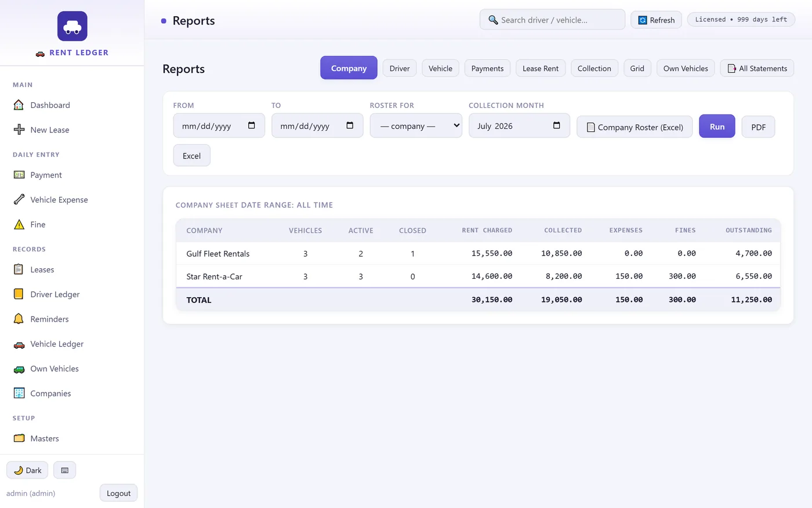
Task: Open New Lease in the sidebar
Action: point(72,130)
